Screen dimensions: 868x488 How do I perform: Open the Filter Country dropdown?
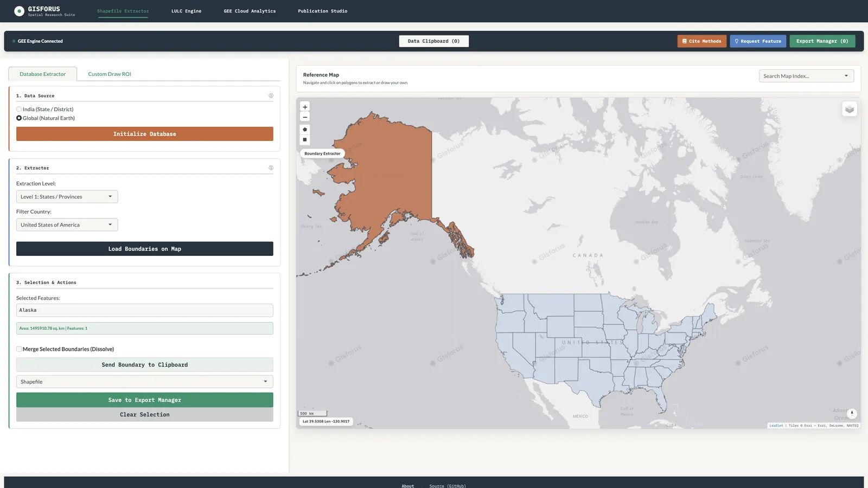tap(67, 224)
